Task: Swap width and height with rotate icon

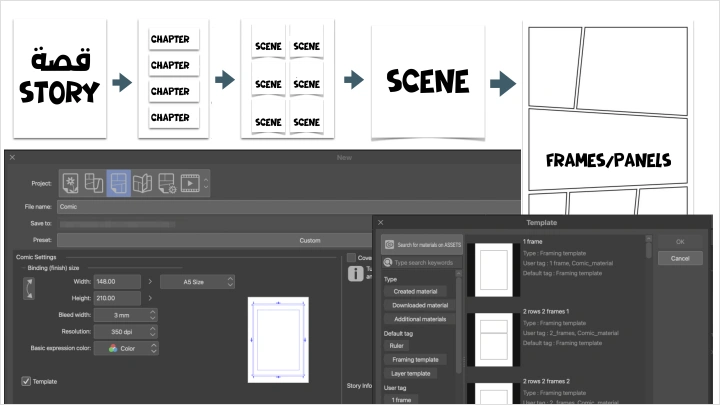Action: tap(29, 289)
